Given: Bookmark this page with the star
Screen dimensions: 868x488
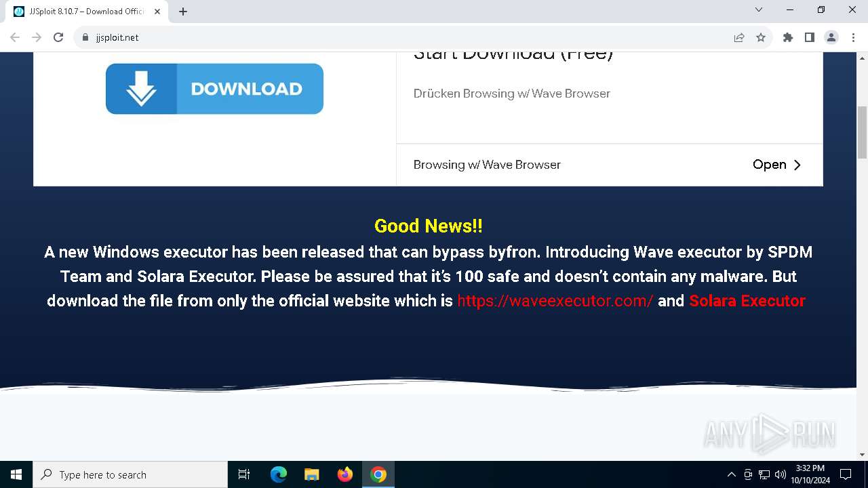Looking at the screenshot, I should 761,37.
